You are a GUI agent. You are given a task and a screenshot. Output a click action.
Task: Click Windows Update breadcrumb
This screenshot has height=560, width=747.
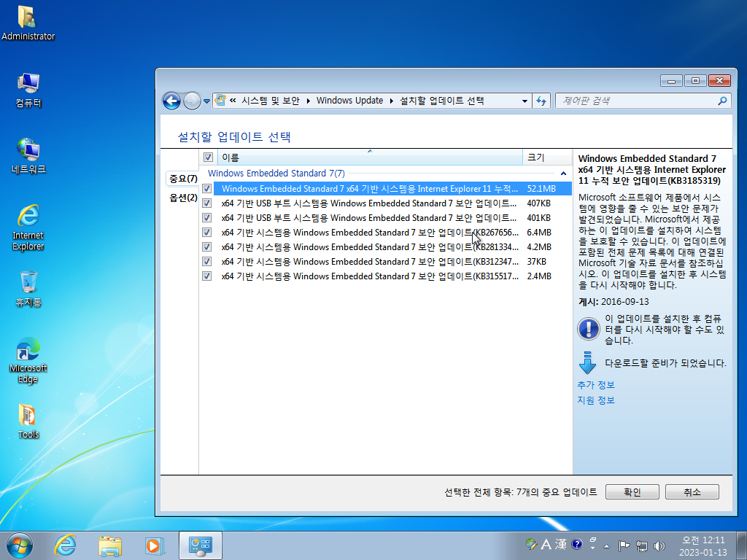[x=349, y=101]
